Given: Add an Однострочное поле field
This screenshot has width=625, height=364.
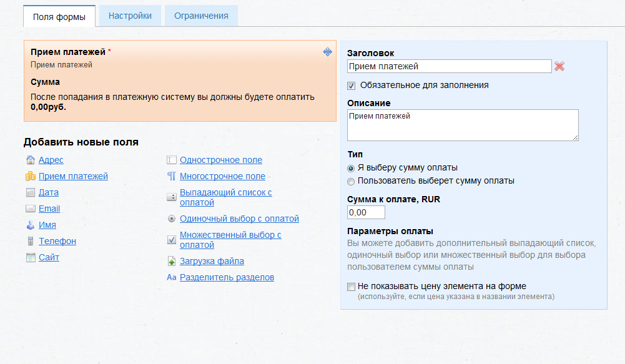Looking at the screenshot, I should point(220,160).
